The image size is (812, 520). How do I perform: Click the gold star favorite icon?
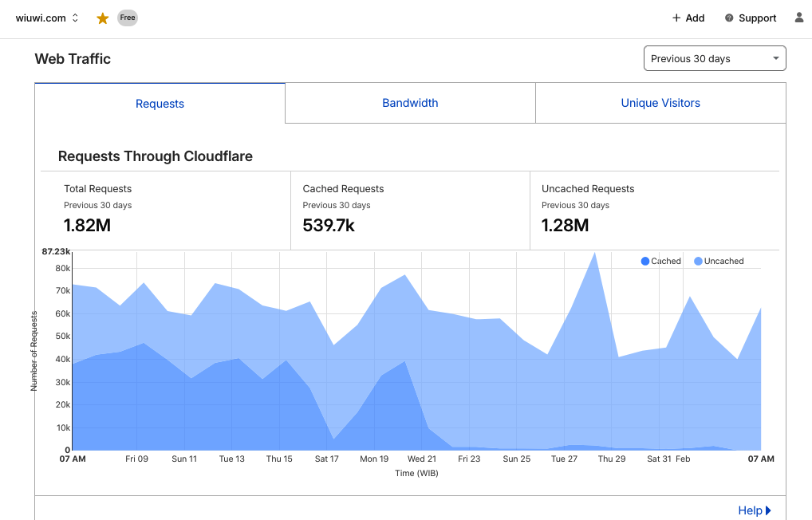pyautogui.click(x=103, y=18)
